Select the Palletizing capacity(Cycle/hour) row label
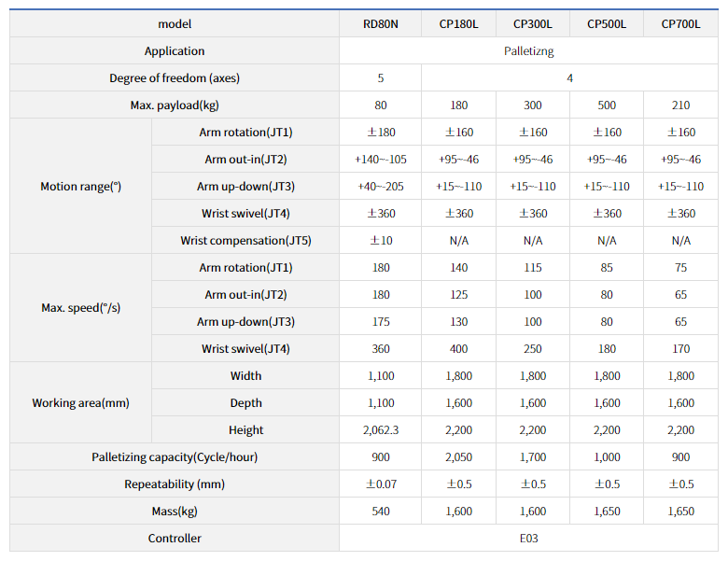This screenshot has width=728, height=561. 175,457
